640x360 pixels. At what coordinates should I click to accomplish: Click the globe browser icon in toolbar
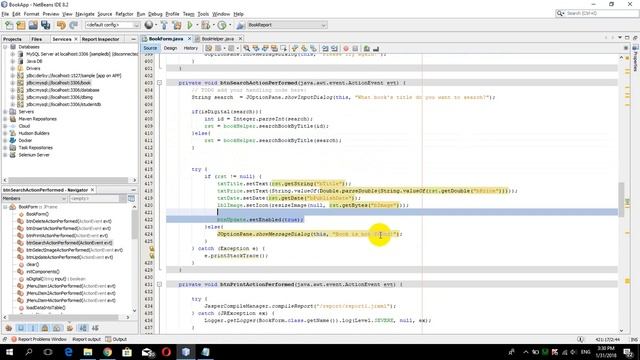[149, 25]
